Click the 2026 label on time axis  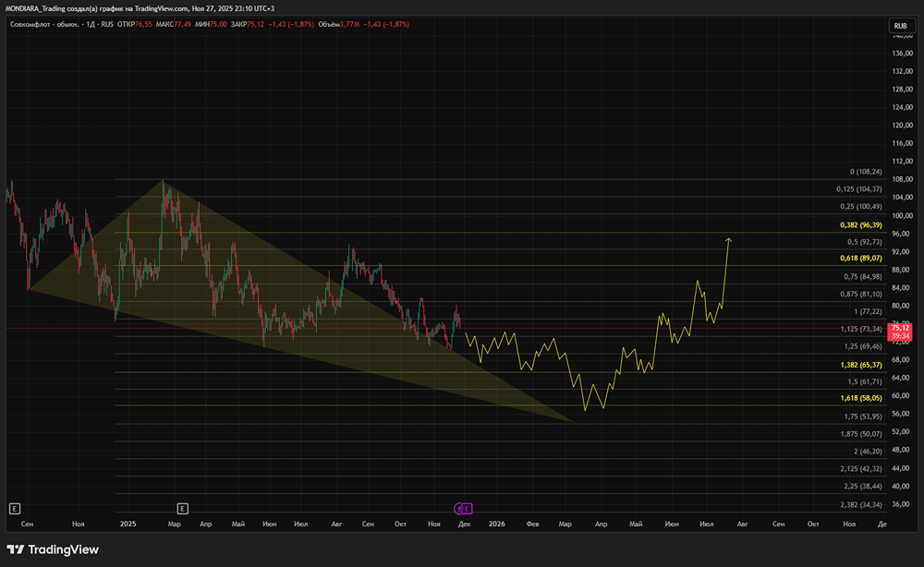[x=497, y=524]
